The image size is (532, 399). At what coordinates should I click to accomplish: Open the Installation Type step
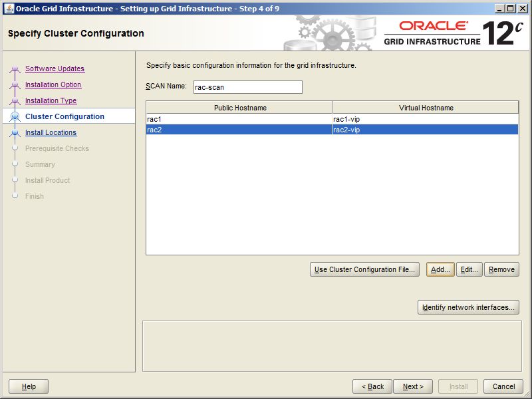click(51, 100)
